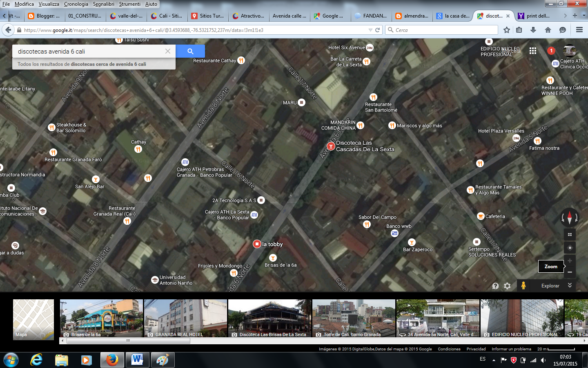Screen dimensions: 588x368
Task: Switch to the FANDAN... tab
Action: tap(371, 16)
